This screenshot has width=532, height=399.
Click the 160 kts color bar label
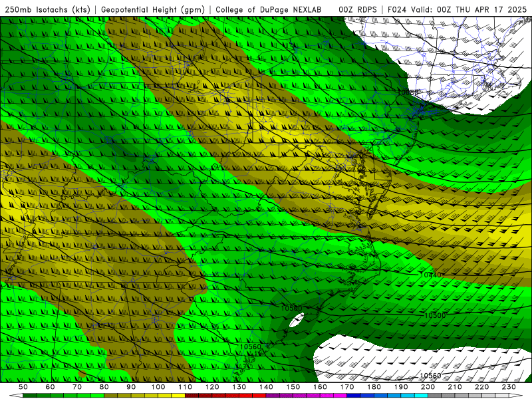click(x=320, y=387)
